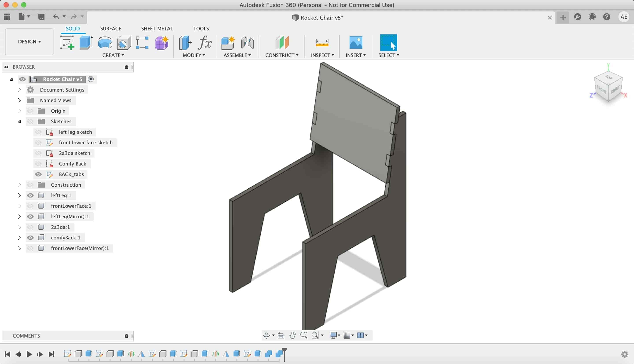Open the job status clock icon
634x364 pixels.
tap(592, 17)
